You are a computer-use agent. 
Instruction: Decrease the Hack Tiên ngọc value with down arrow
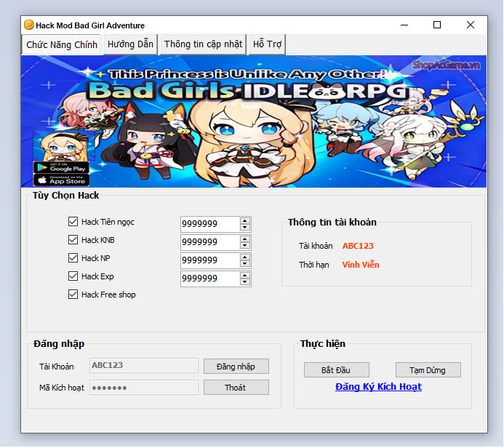point(245,227)
